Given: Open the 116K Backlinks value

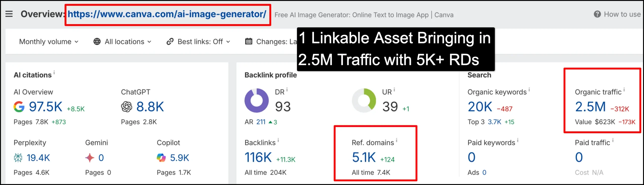Looking at the screenshot, I should coord(258,157).
